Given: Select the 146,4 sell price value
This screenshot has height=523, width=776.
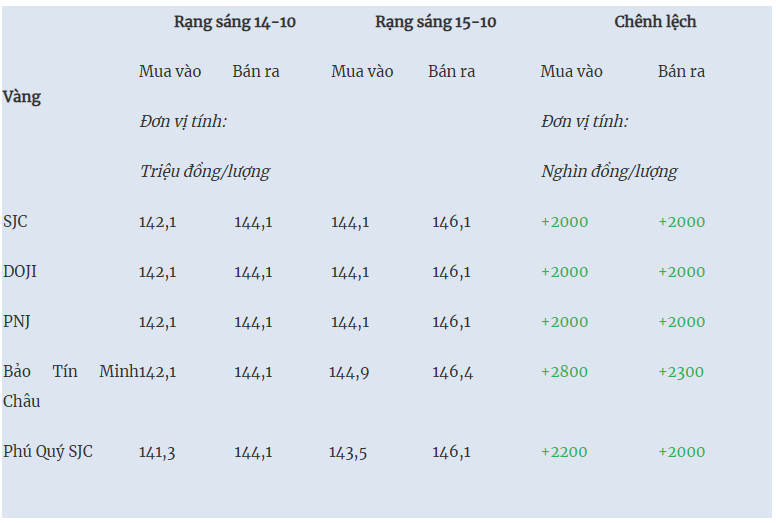Looking at the screenshot, I should pyautogui.click(x=452, y=372).
